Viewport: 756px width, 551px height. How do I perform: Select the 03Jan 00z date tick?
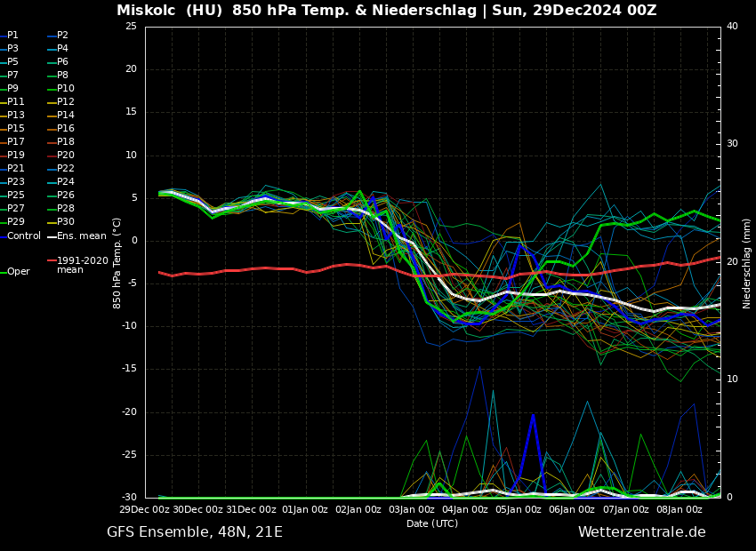pyautogui.click(x=412, y=510)
